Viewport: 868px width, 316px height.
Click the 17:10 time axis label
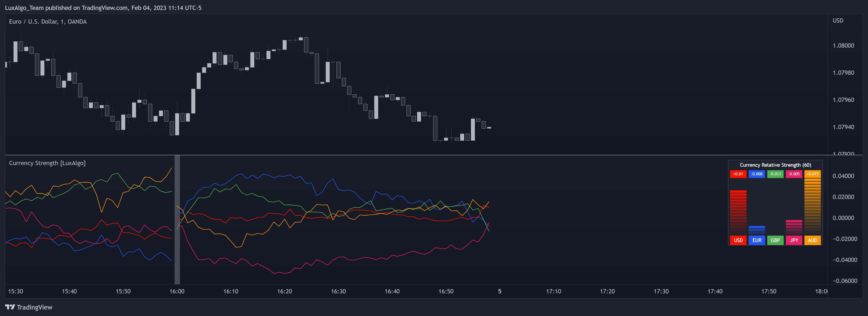pos(553,291)
